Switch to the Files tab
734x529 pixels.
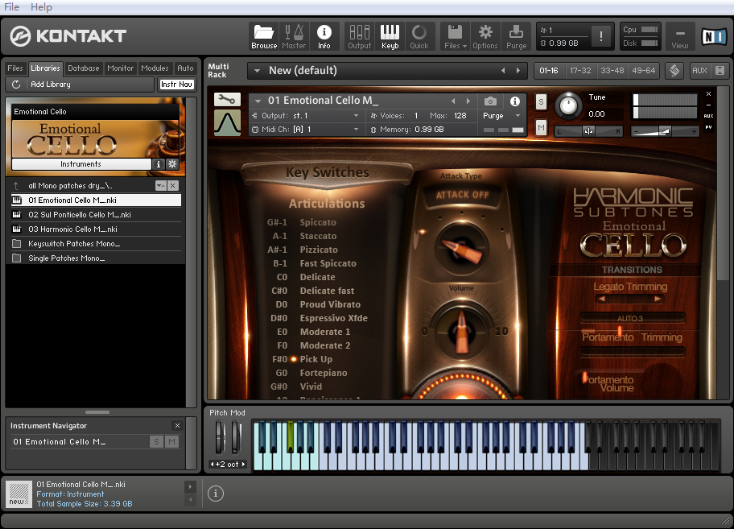click(15, 68)
